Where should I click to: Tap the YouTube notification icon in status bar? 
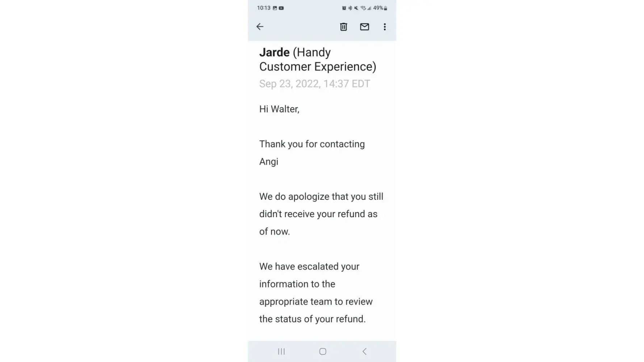coord(281,8)
